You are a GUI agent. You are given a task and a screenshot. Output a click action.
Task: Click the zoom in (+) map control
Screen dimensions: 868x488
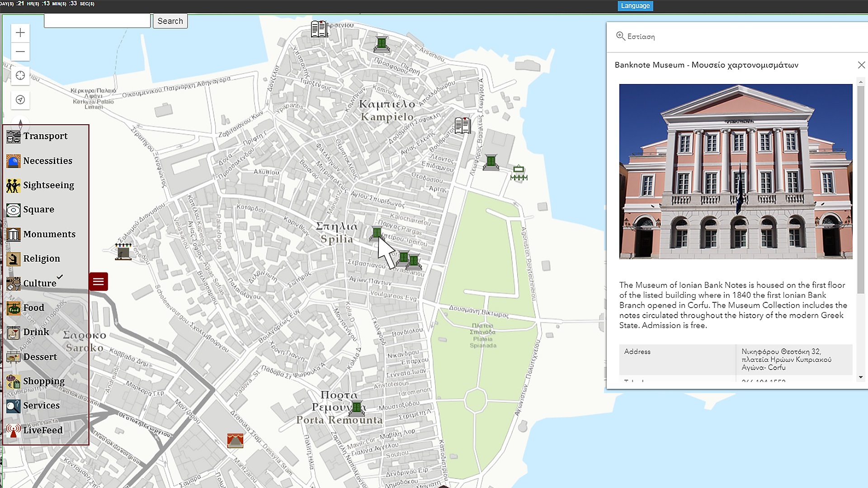pyautogui.click(x=20, y=33)
